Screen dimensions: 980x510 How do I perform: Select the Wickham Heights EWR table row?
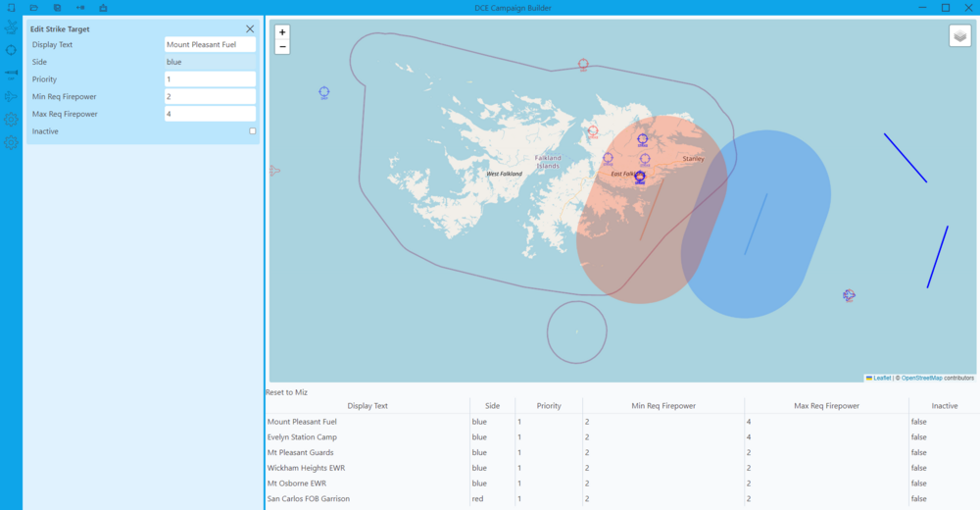point(622,468)
